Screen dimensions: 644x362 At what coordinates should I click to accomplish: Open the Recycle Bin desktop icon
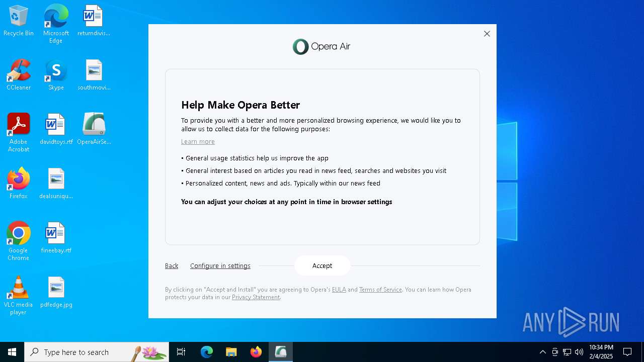(x=19, y=21)
